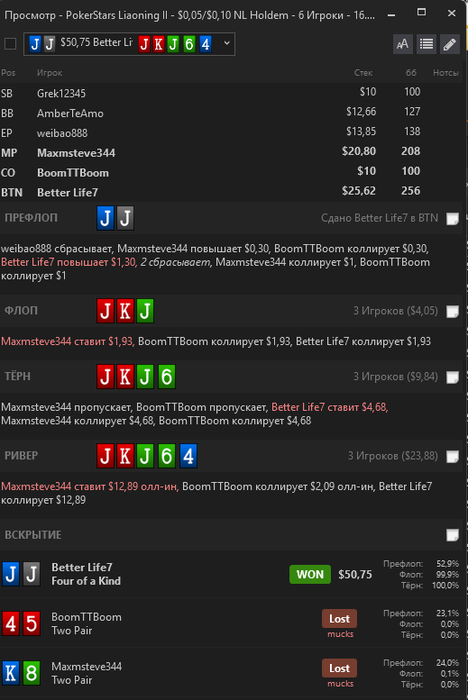This screenshot has width=468, height=700.
Task: Open the $50,75 Better Life hand combo box
Action: [x=129, y=44]
